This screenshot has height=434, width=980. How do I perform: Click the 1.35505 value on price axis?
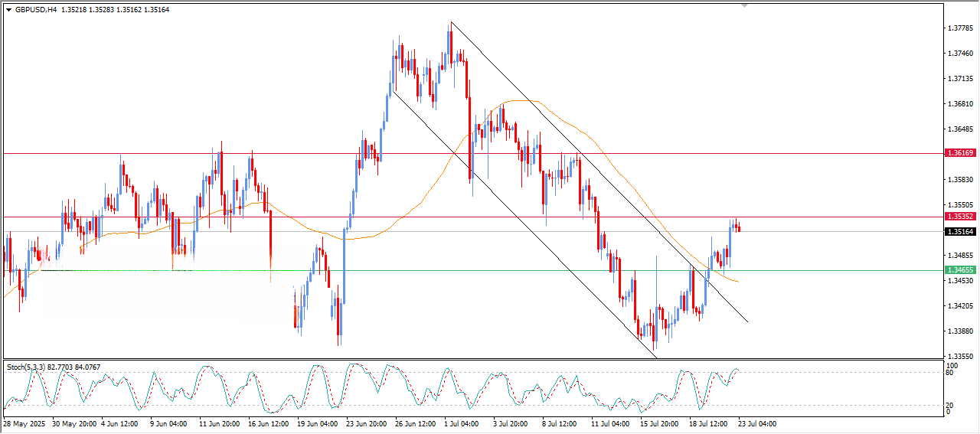pyautogui.click(x=960, y=205)
